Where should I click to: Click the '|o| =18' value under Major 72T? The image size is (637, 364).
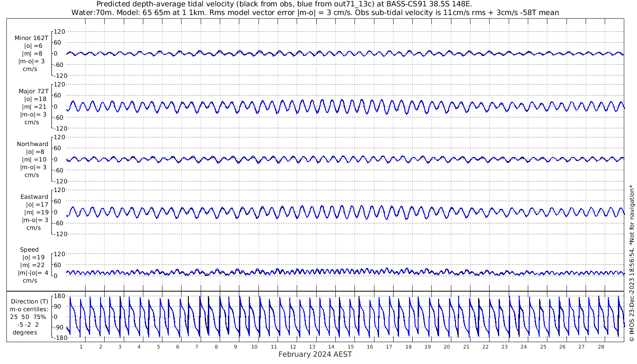(x=35, y=99)
